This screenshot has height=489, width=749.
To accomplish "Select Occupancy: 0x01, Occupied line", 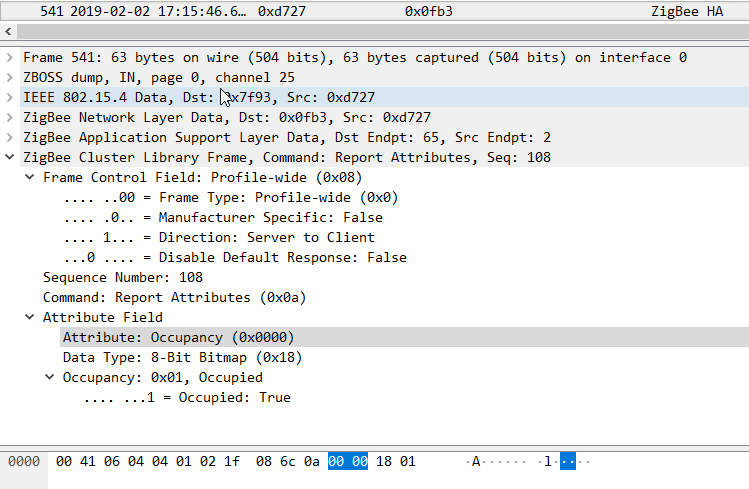I will click(162, 378).
